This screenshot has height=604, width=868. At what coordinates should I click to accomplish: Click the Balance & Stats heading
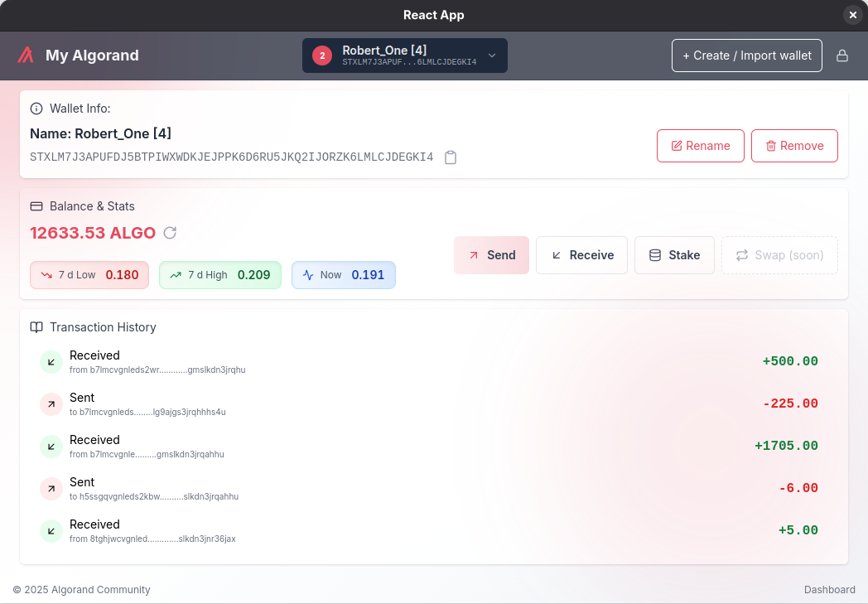coord(92,206)
